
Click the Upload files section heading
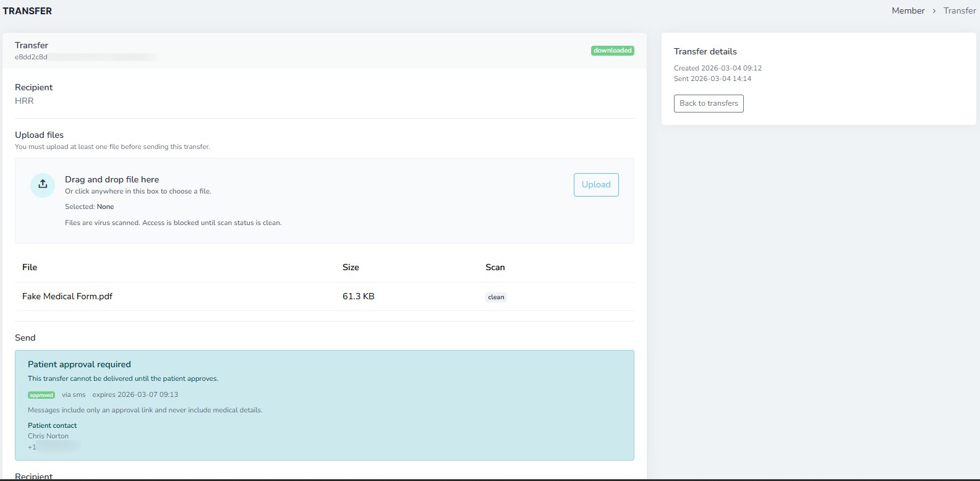click(39, 135)
